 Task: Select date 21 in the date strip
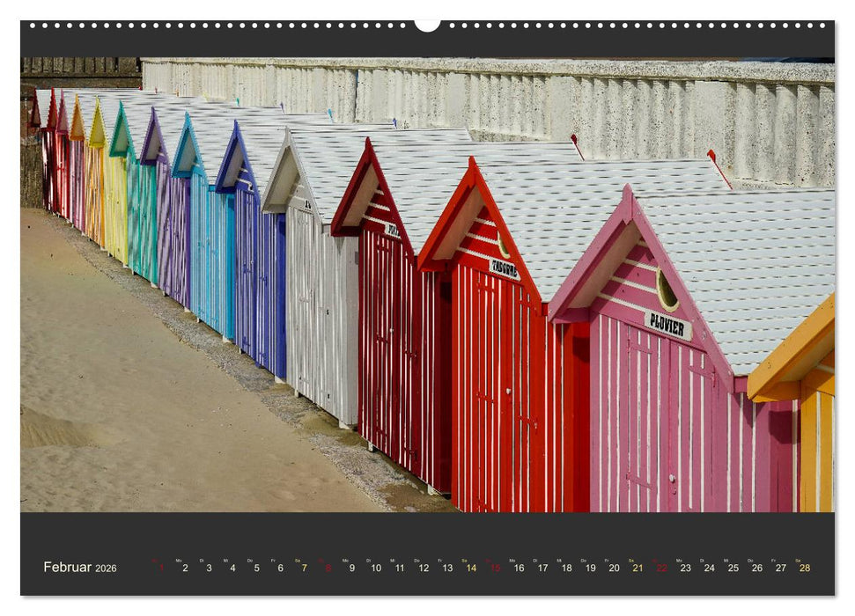click(638, 568)
